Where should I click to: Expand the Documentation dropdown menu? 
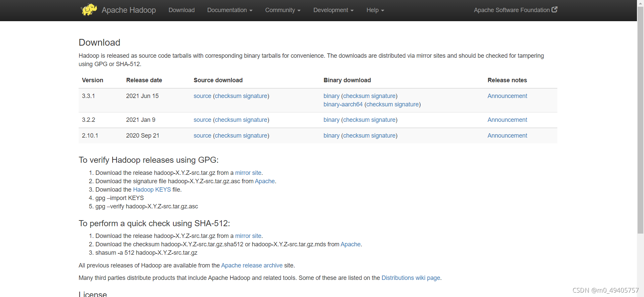230,10
